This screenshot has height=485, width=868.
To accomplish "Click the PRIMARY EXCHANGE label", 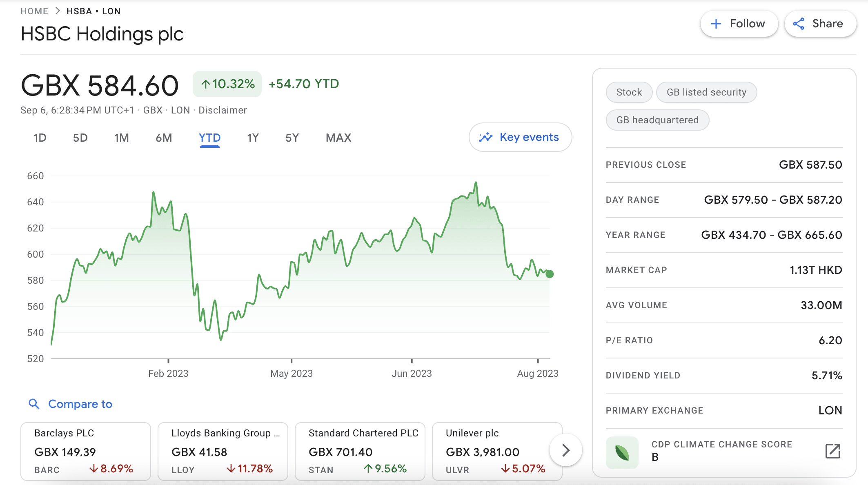I will pos(654,411).
